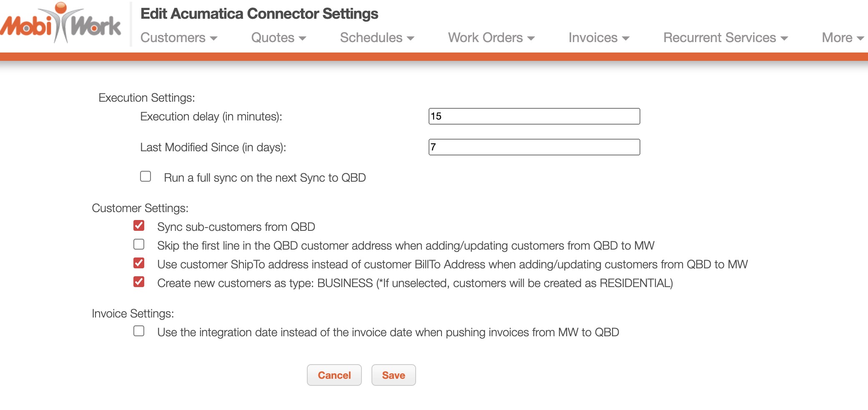Expand the Work Orders menu

(x=491, y=38)
